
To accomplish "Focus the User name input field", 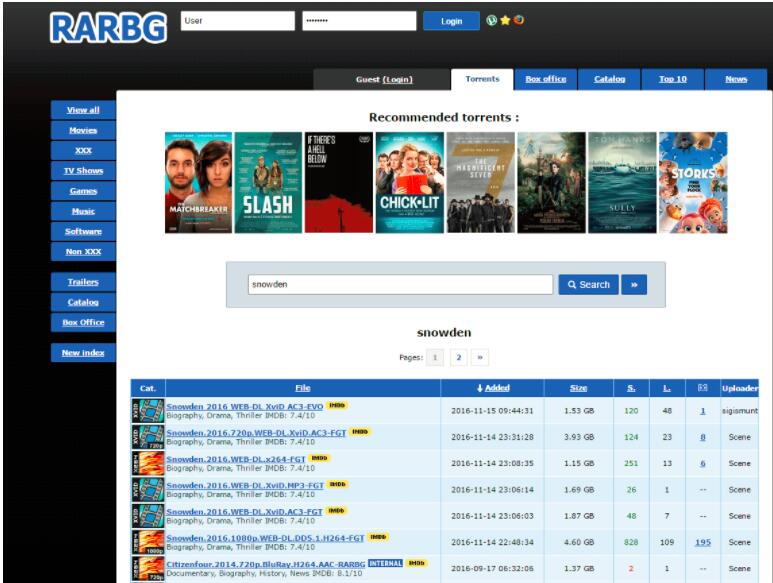I will [x=238, y=21].
